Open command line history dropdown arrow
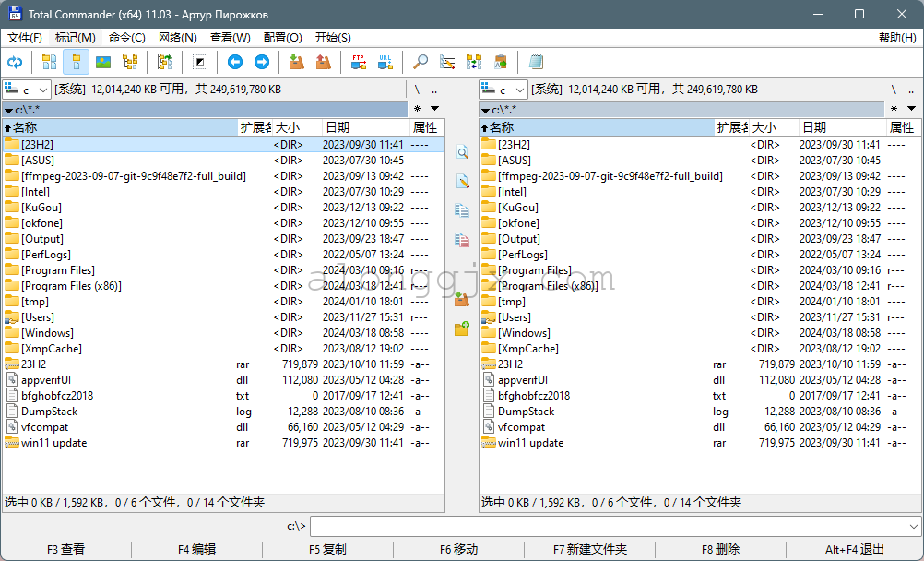Screen dimensions: 924x561 [x=913, y=526]
